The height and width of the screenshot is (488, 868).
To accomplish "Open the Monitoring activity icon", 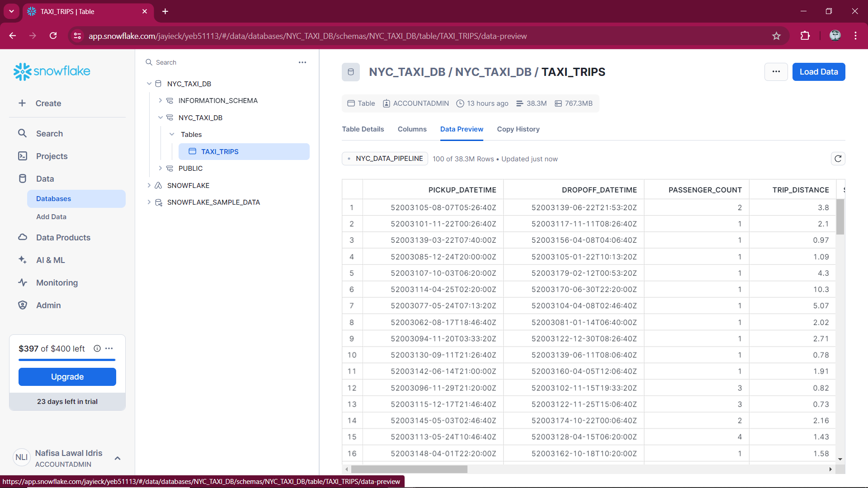I will click(22, 282).
